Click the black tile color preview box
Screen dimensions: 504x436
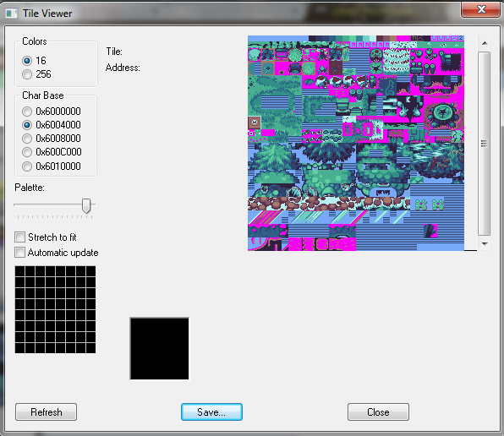(x=160, y=349)
